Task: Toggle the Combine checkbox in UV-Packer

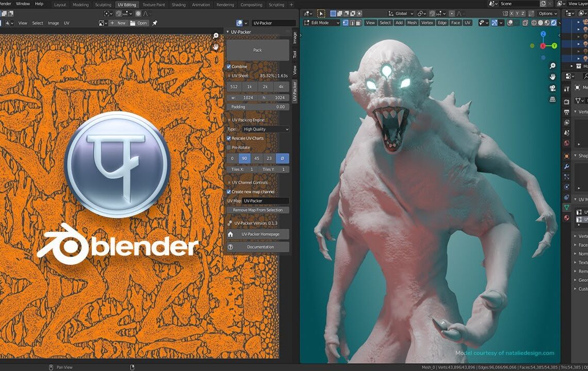Action: coord(228,66)
